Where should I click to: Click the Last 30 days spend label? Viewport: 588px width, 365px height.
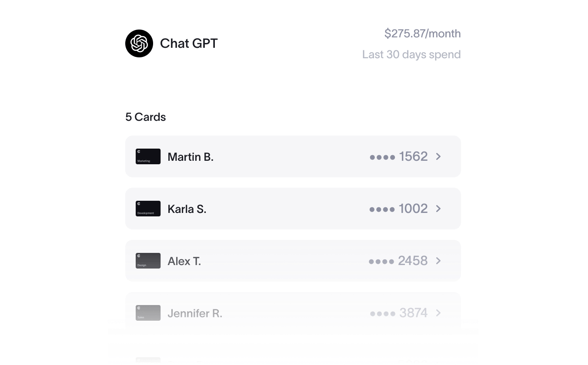coord(411,54)
